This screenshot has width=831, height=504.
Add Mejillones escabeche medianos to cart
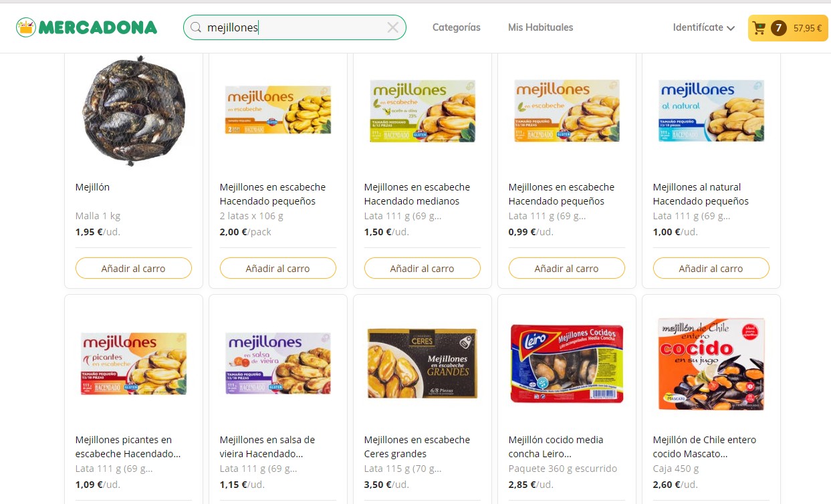click(x=422, y=268)
